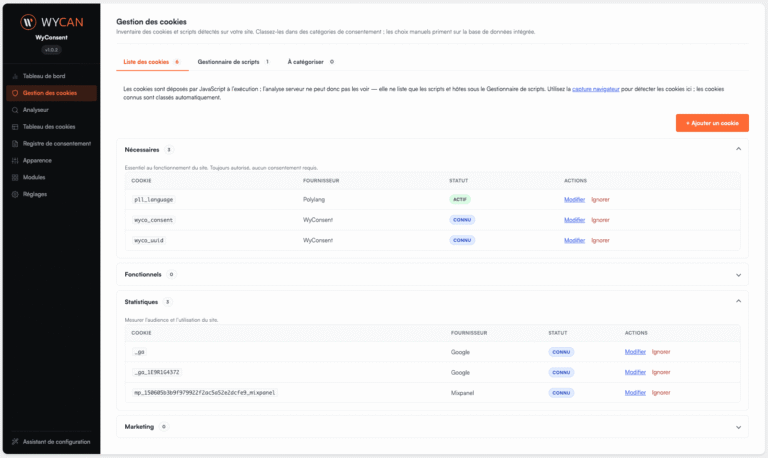
Task: Follow the capture navigateur link
Action: pos(596,89)
